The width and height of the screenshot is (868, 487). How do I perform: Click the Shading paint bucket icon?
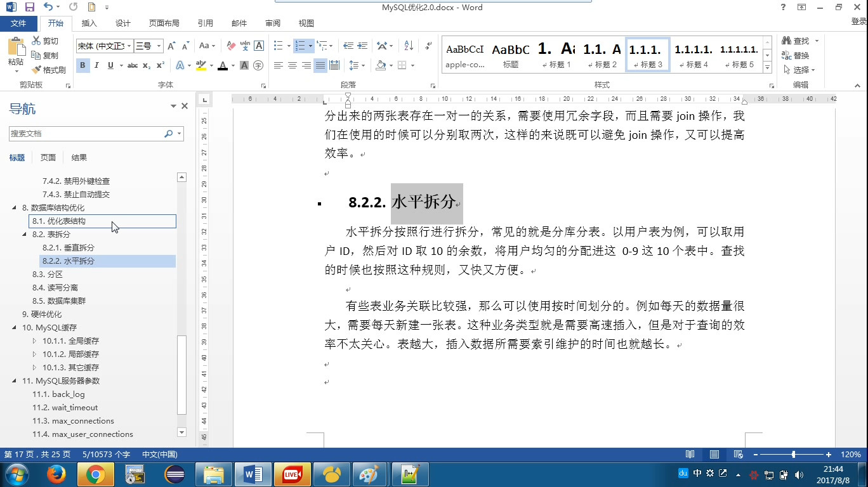coord(381,65)
